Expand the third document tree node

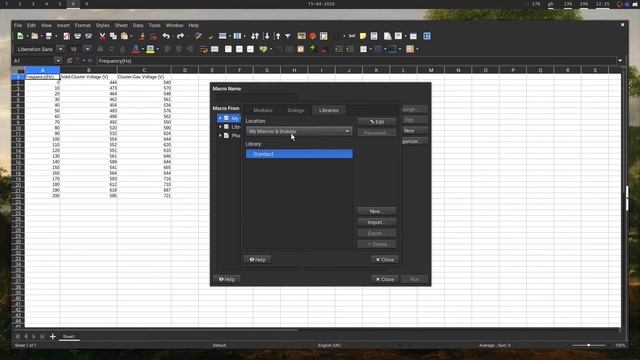[220, 136]
